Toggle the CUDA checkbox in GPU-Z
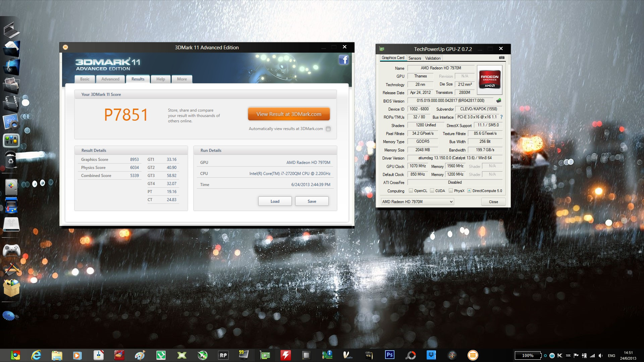Image resolution: width=644 pixels, height=362 pixels. pos(432,191)
